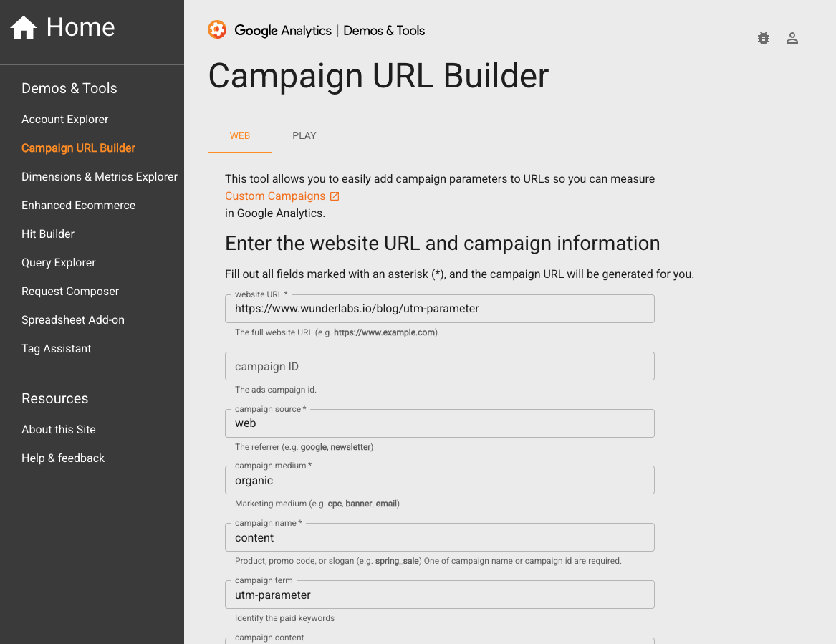The height and width of the screenshot is (644, 836).
Task: Click the Google Analytics logo icon
Action: 217,30
